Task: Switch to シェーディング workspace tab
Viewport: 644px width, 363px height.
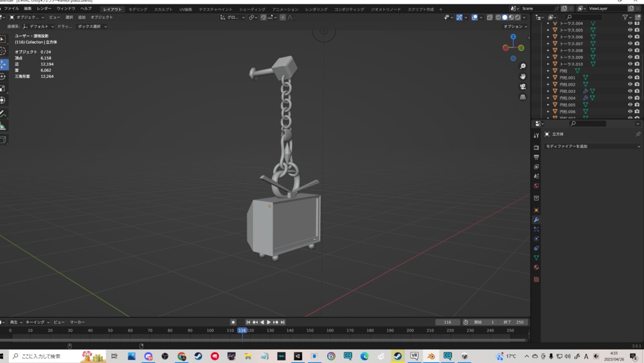Action: coord(252,9)
